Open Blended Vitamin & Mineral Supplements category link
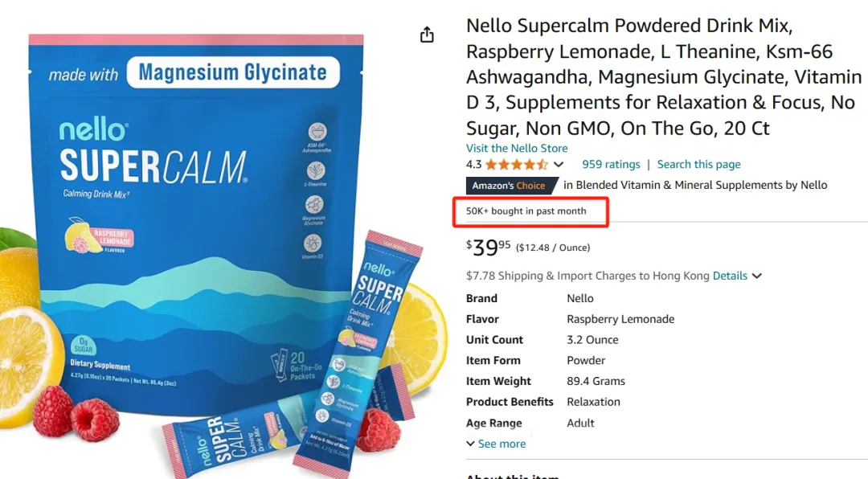Image resolution: width=868 pixels, height=479 pixels. pyautogui.click(x=695, y=185)
